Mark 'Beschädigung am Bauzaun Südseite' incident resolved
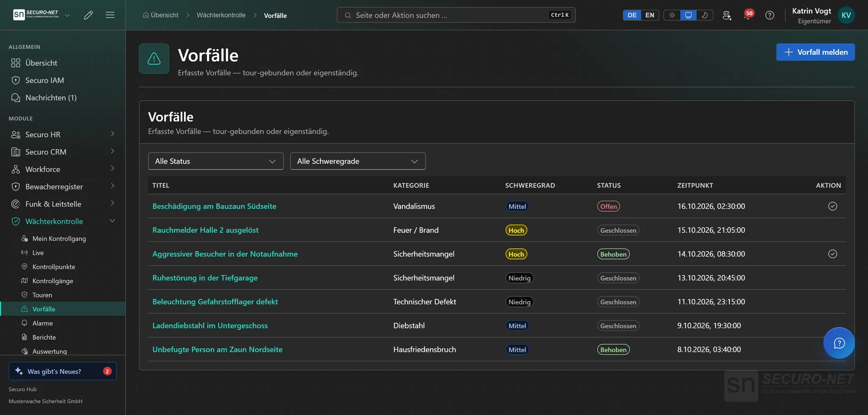Viewport: 868px width, 415px height. 833,206
